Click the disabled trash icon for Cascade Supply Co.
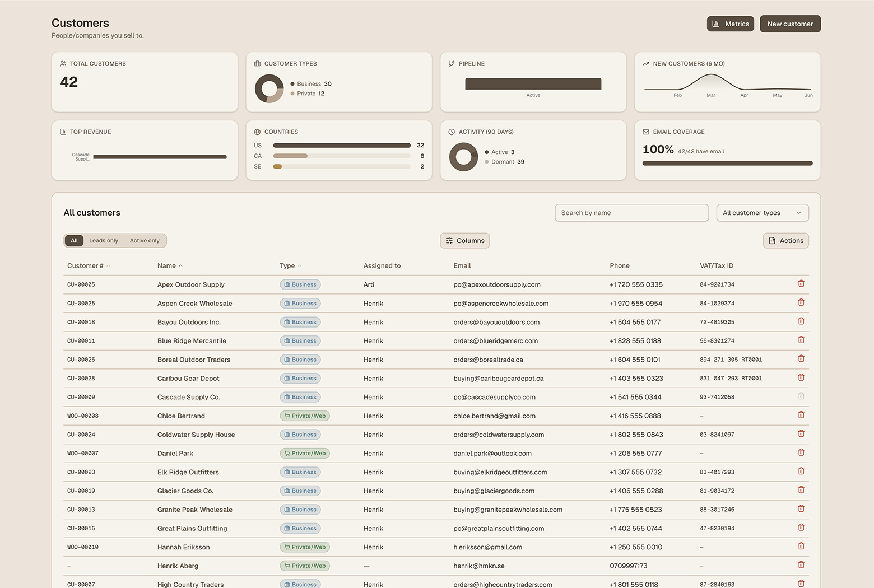The height and width of the screenshot is (588, 874). [x=801, y=396]
